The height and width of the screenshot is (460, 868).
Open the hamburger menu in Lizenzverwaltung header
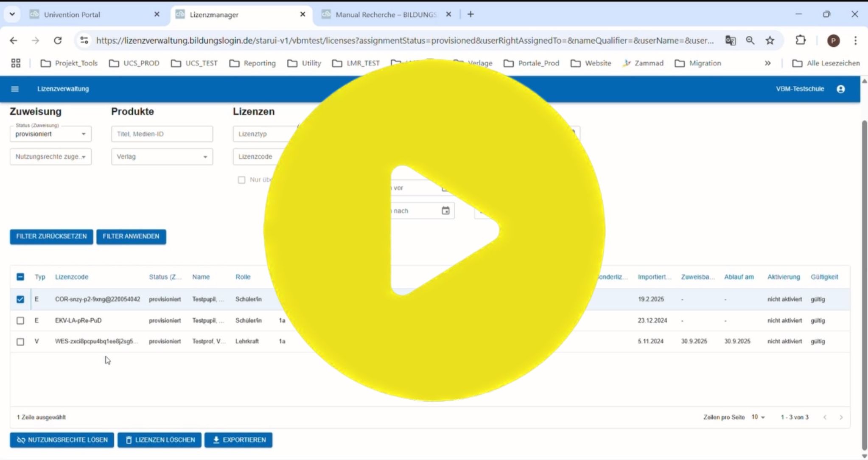[x=15, y=89]
